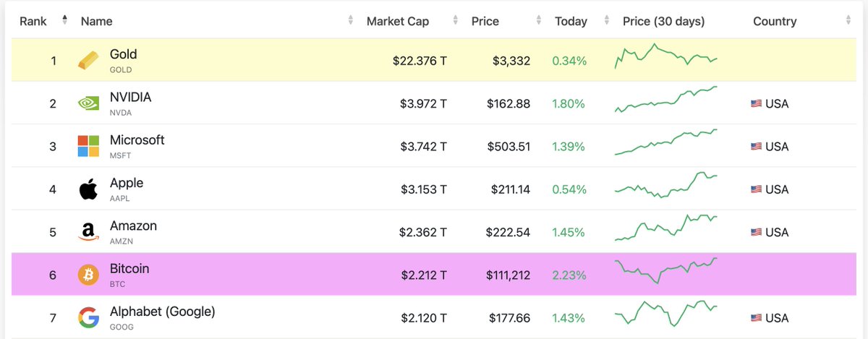The height and width of the screenshot is (339, 868).
Task: Open the Alphabet (Google) name link
Action: coord(162,312)
